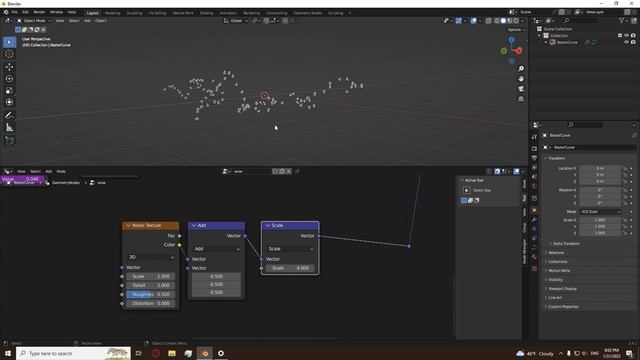The height and width of the screenshot is (360, 640).
Task: Click Location X field in Transform panel
Action: point(600,168)
